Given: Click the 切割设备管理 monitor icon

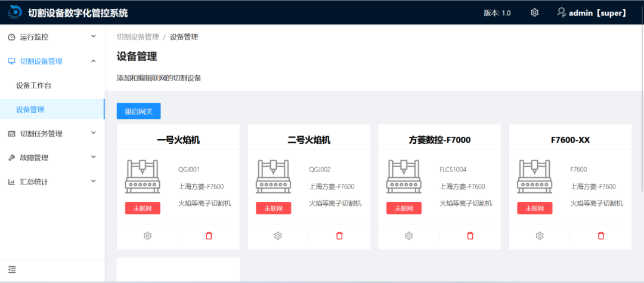Looking at the screenshot, I should 11,61.
